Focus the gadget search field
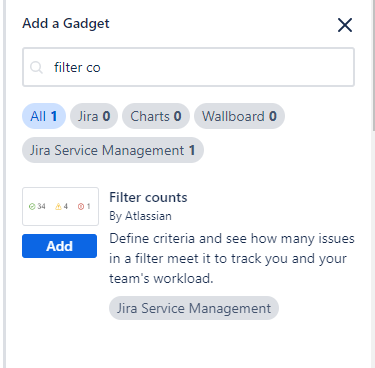The height and width of the screenshot is (368, 375). (x=188, y=67)
